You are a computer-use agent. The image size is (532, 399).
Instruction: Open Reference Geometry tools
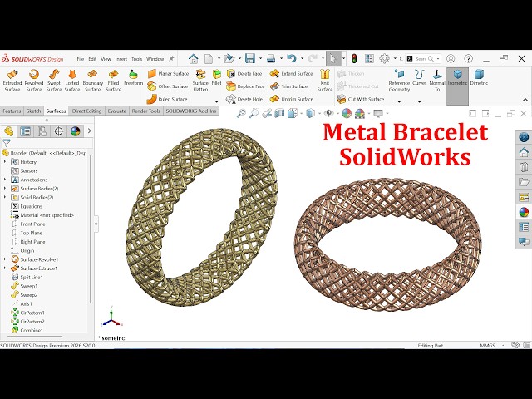coord(399,81)
